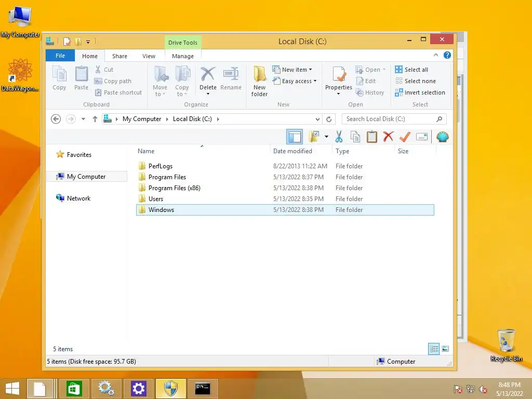Refresh the folder view
The width and height of the screenshot is (532, 399).
tap(329, 119)
